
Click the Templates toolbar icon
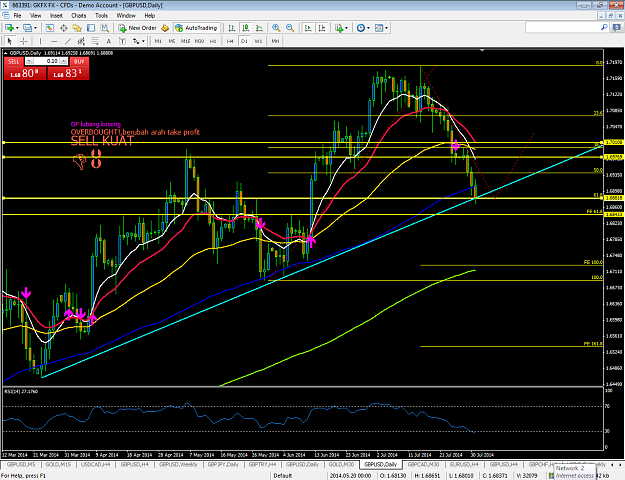(x=379, y=28)
